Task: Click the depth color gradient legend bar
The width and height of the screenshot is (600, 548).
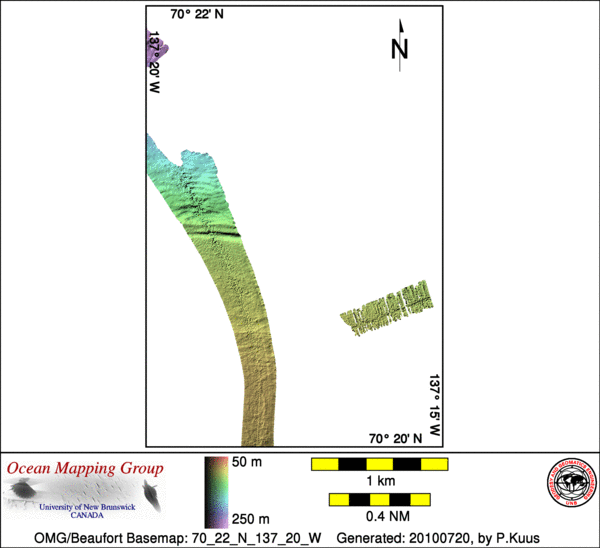Action: (214, 492)
